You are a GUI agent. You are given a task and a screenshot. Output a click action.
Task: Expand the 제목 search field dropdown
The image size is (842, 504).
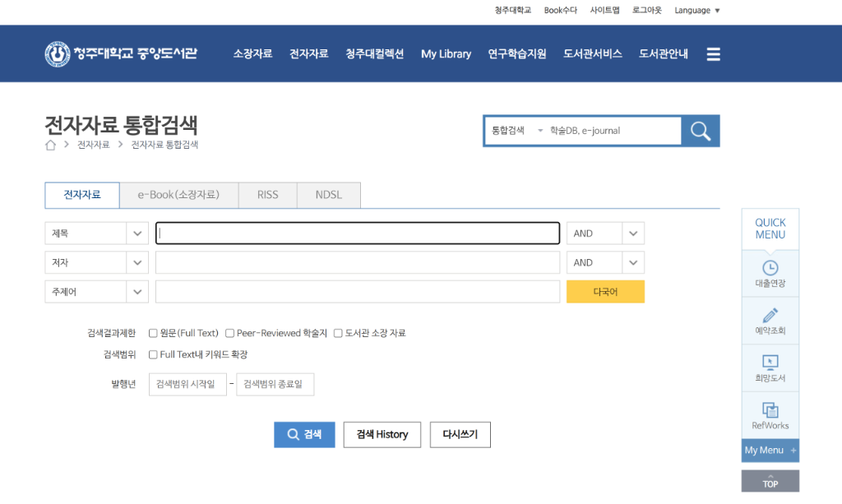pos(137,234)
